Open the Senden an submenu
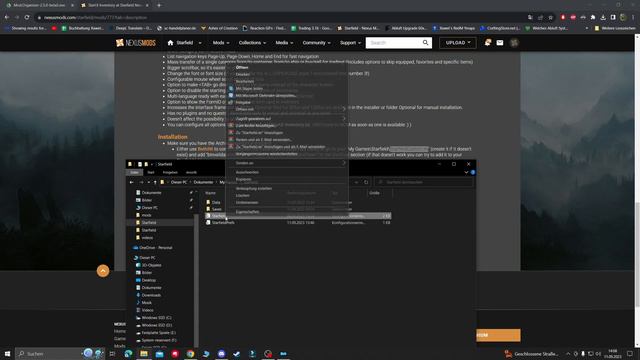Screen dimensions: 640x360 [x=287, y=163]
